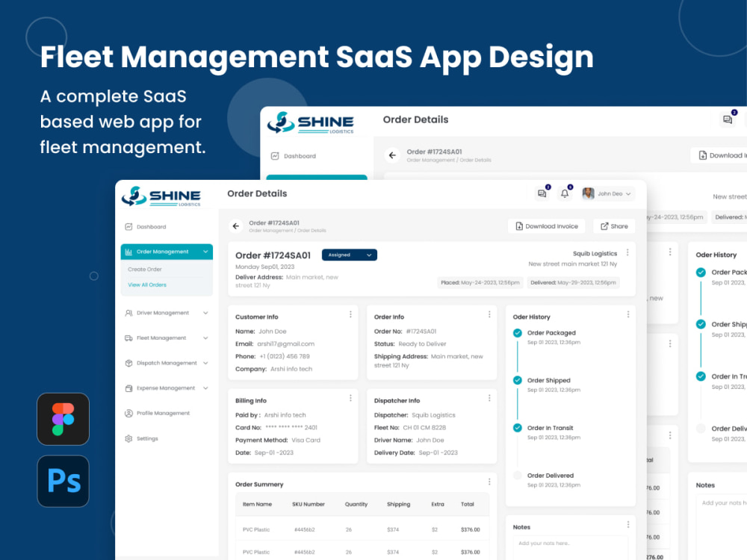This screenshot has width=747, height=560.
Task: Click the Delivered: May-29-2023 timestamp tag in front window
Action: [x=573, y=282]
